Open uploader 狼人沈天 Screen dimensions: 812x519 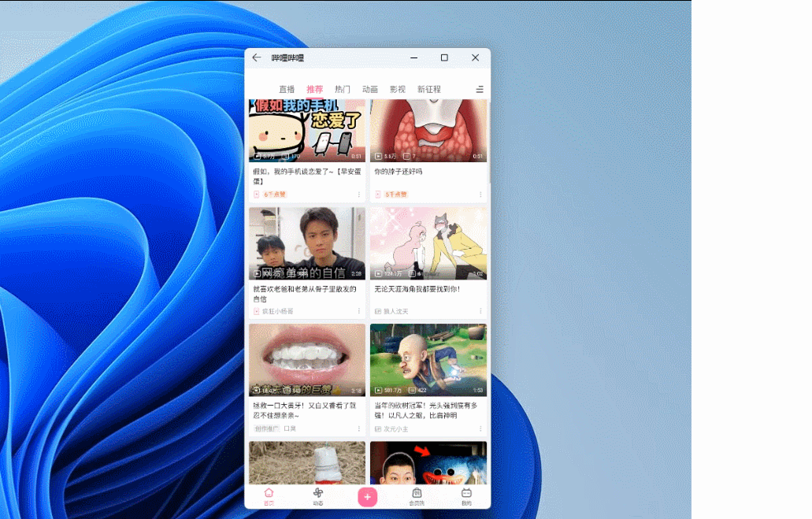click(x=395, y=311)
